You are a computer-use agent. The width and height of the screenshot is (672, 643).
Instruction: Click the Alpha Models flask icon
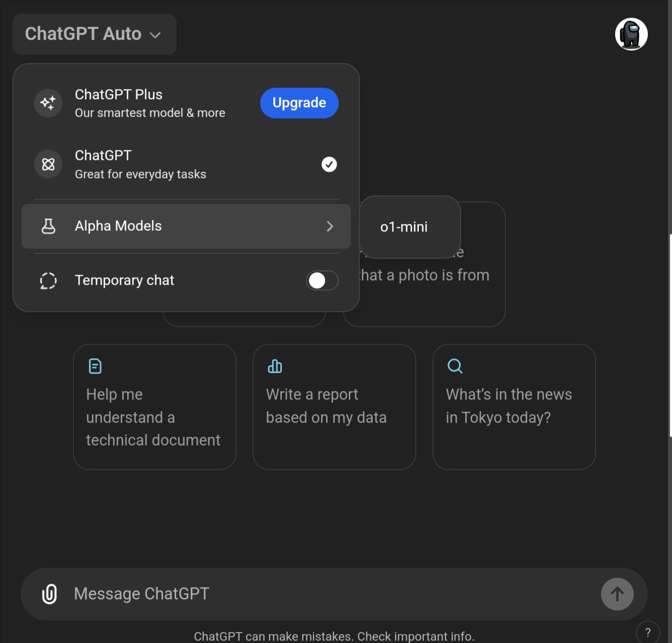(48, 226)
